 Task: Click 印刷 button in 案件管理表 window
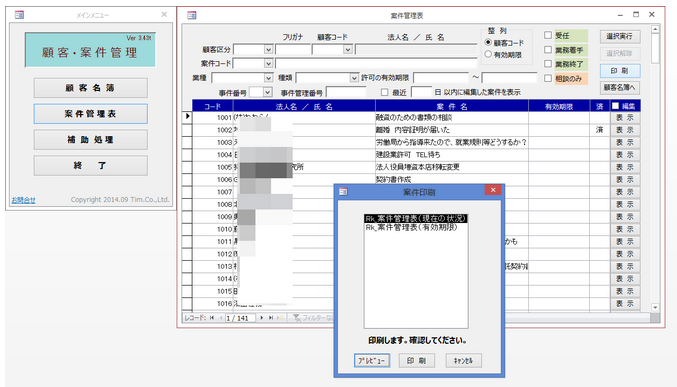[620, 71]
